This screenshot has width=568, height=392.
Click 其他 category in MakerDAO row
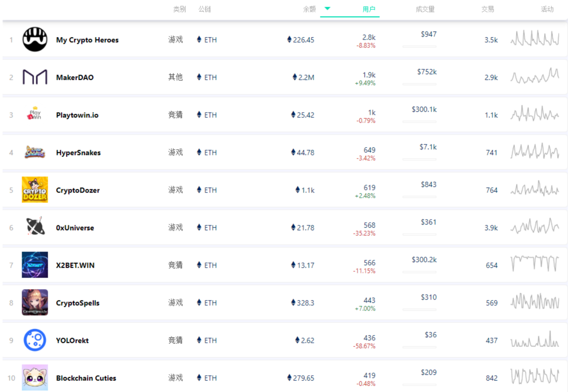tap(176, 77)
